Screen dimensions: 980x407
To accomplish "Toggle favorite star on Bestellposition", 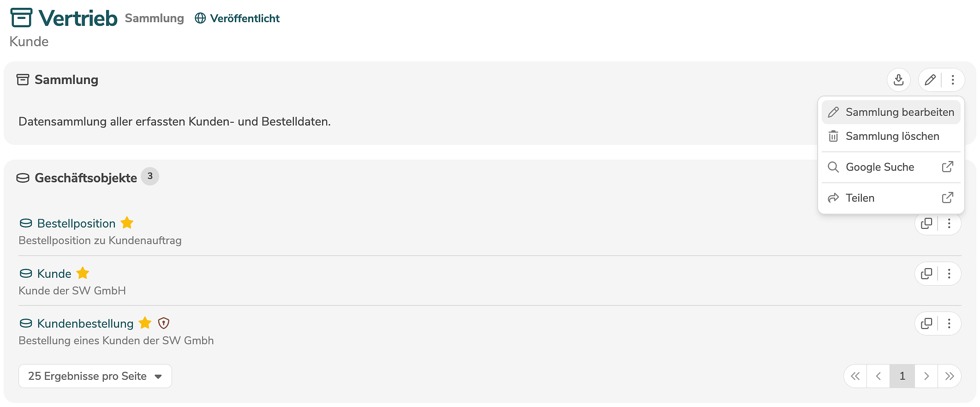I will click(127, 223).
